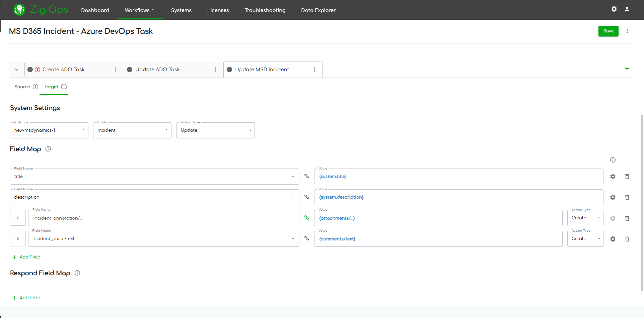Open the user profile icon
Screen dimensions: 644x318
pos(627,9)
